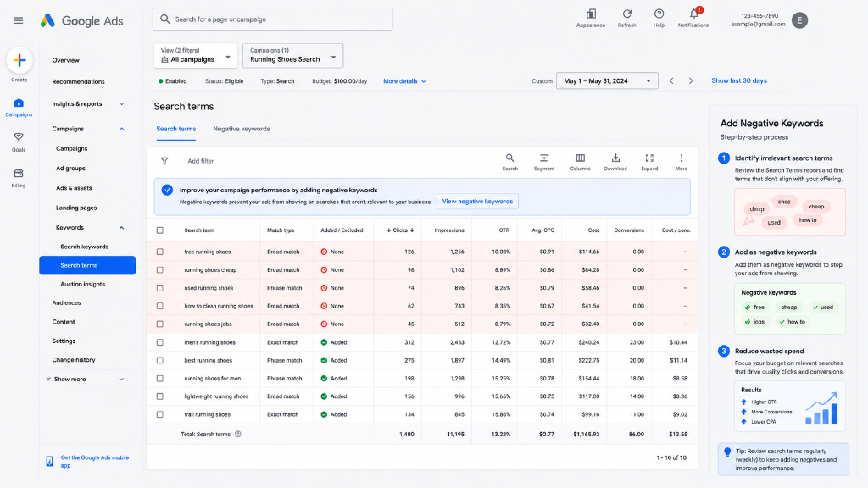Open the account avatar E
Image resolution: width=868 pixels, height=488 pixels.
coord(799,20)
